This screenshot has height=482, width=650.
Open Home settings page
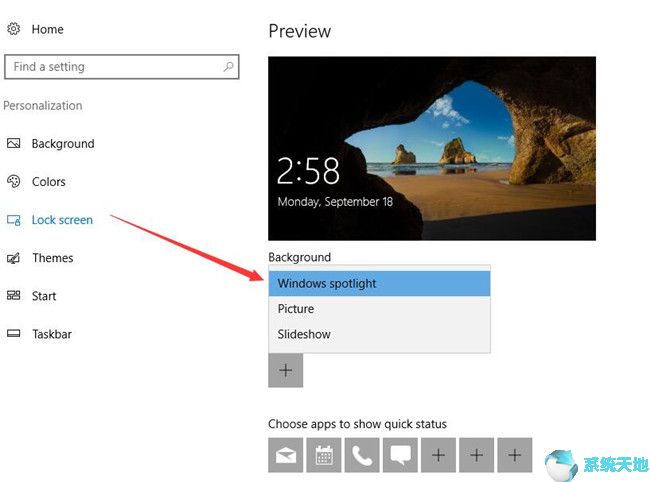(47, 29)
